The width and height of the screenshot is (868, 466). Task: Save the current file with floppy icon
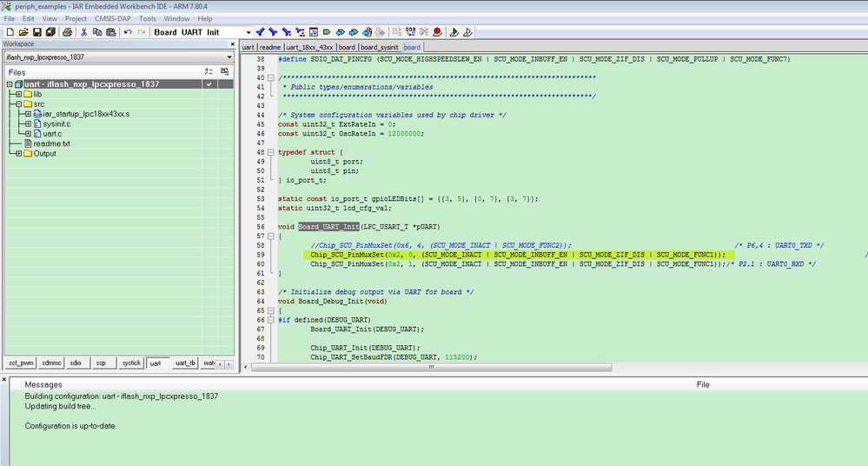pos(37,32)
